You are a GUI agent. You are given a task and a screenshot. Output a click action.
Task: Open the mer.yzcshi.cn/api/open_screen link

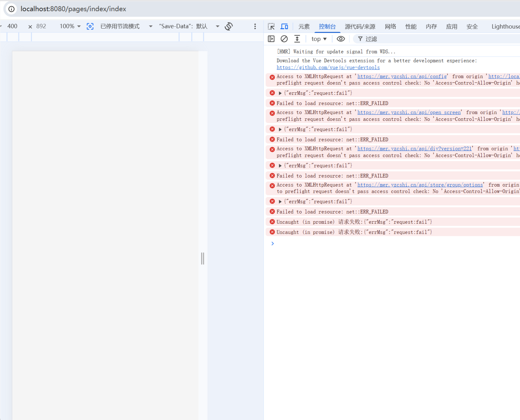(409, 112)
